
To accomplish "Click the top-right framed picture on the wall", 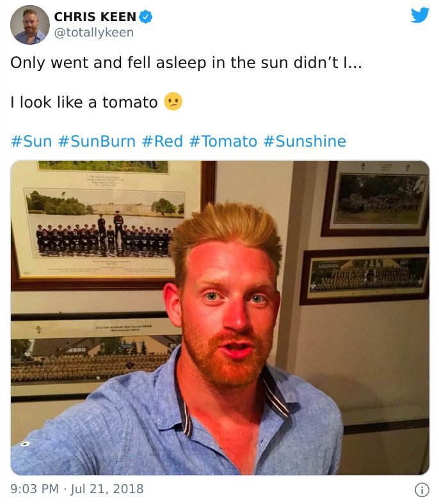I will pyautogui.click(x=375, y=199).
